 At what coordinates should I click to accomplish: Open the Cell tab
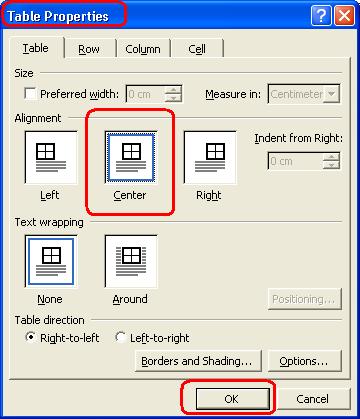click(197, 49)
